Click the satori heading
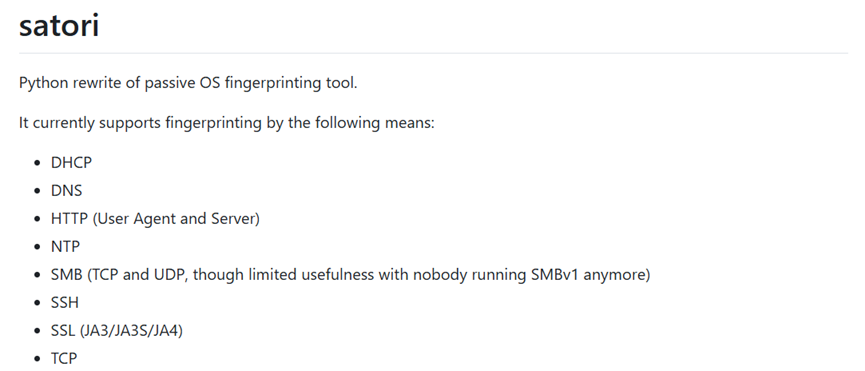The image size is (865, 371). (x=58, y=25)
